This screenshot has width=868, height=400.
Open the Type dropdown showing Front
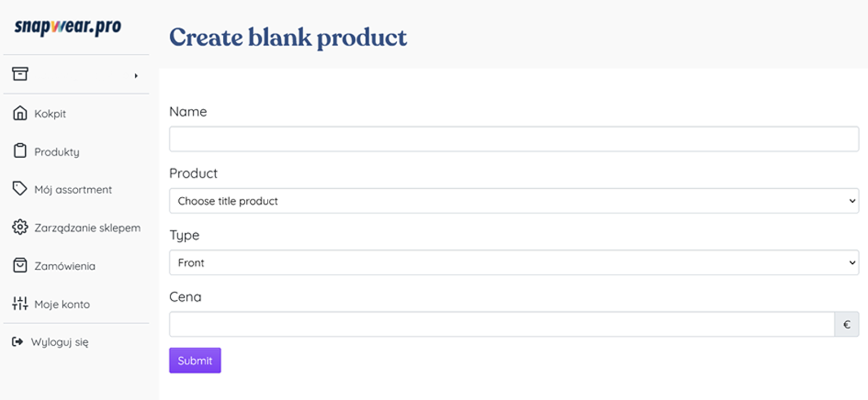point(514,263)
